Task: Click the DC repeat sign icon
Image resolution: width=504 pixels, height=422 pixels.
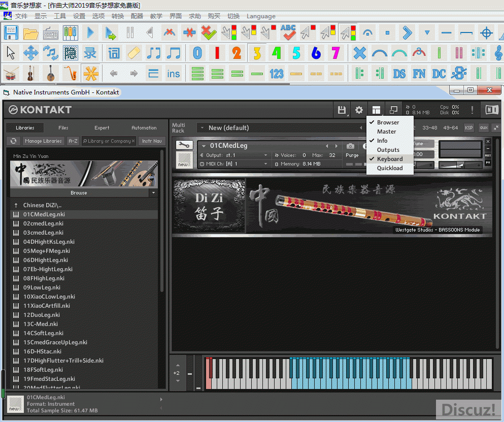Action: click(x=439, y=74)
